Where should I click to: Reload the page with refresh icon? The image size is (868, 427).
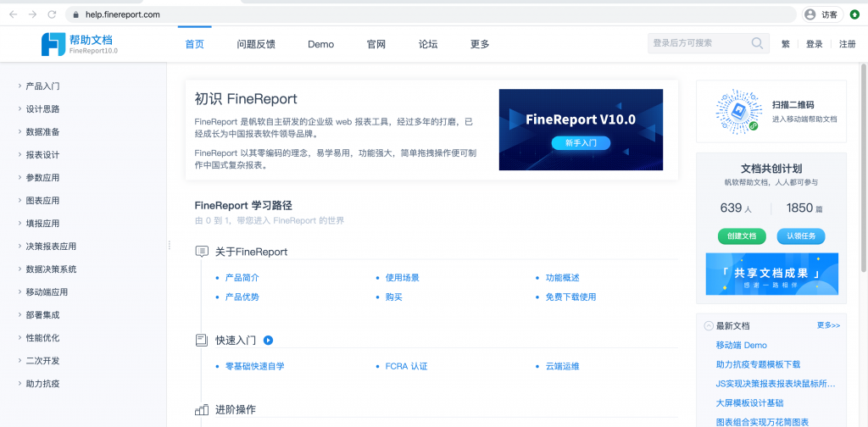click(x=52, y=14)
